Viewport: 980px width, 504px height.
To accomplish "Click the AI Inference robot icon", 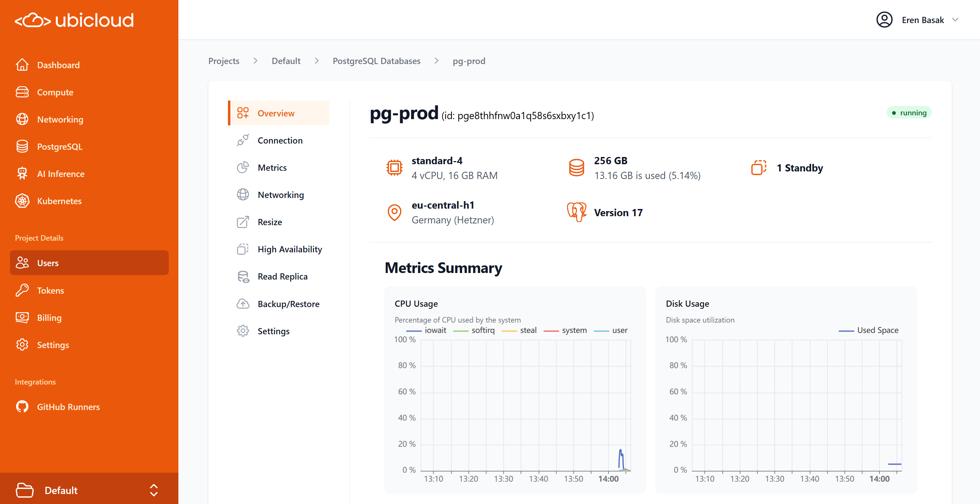I will (x=22, y=174).
